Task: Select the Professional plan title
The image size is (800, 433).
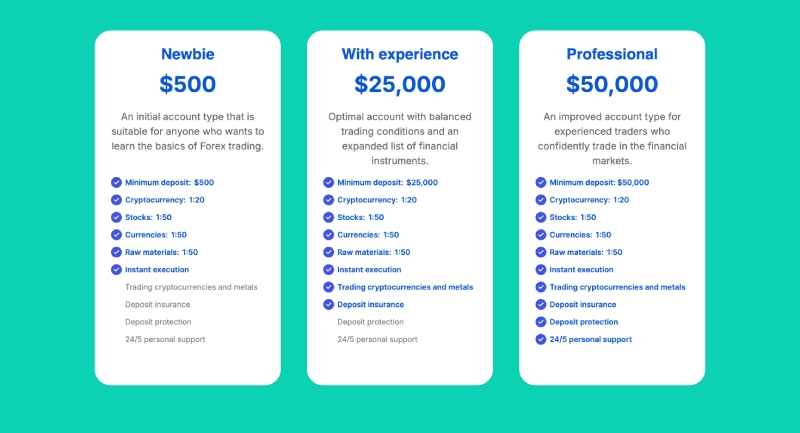Action: pyautogui.click(x=612, y=54)
